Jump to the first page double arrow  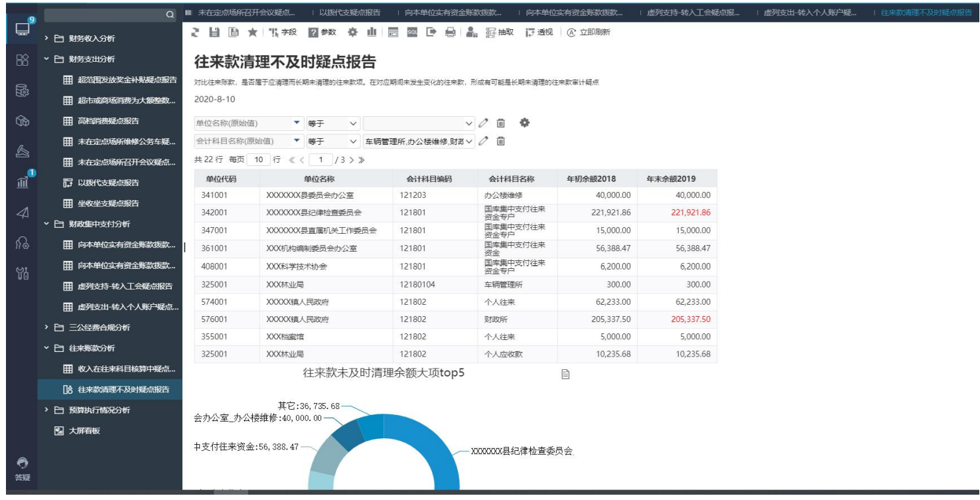(x=292, y=160)
